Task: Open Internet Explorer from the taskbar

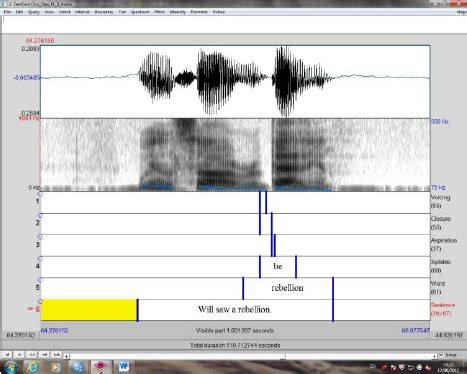Action: [x=33, y=367]
